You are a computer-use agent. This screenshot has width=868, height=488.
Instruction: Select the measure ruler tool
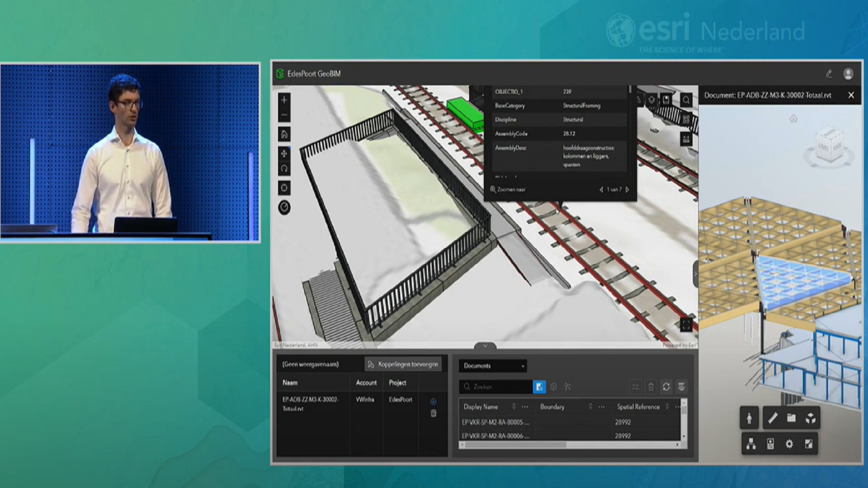click(x=773, y=418)
